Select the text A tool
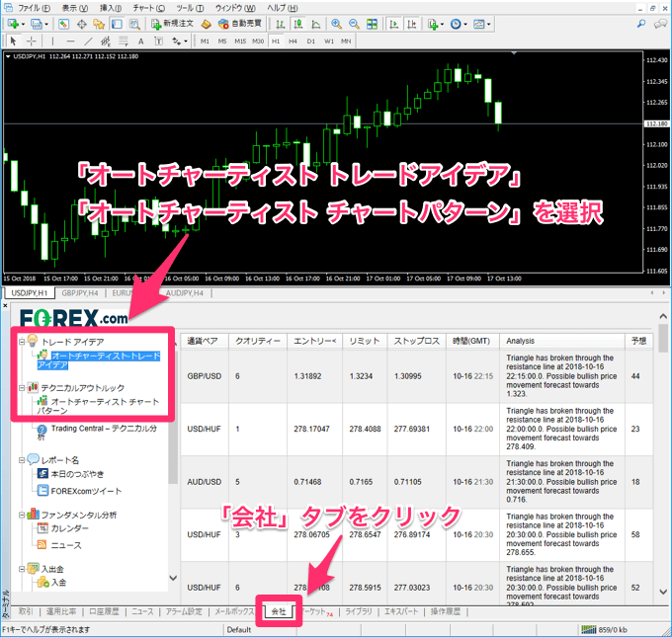Image resolution: width=672 pixels, height=637 pixels. tap(140, 41)
